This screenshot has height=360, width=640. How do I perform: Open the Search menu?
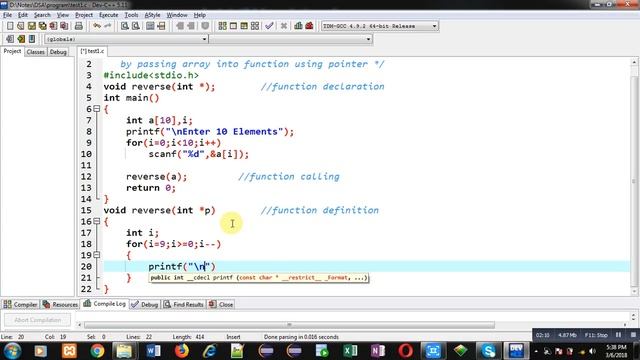[x=42, y=15]
